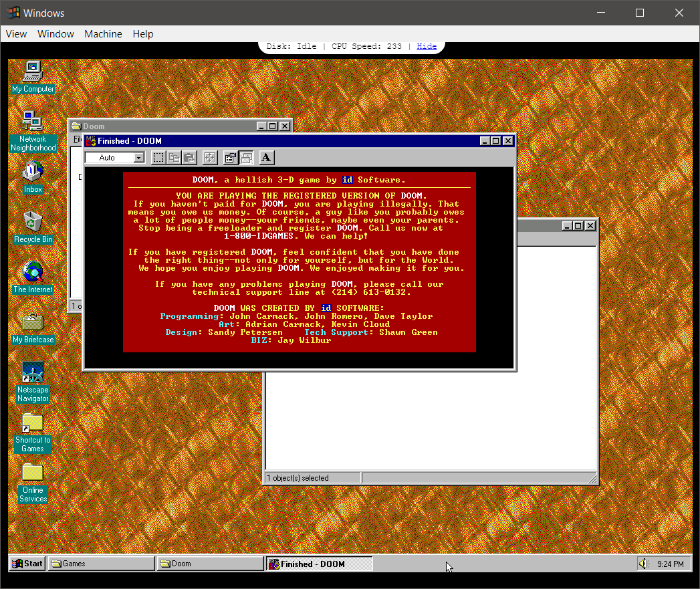Select the Recycle Bin icon

point(33,227)
